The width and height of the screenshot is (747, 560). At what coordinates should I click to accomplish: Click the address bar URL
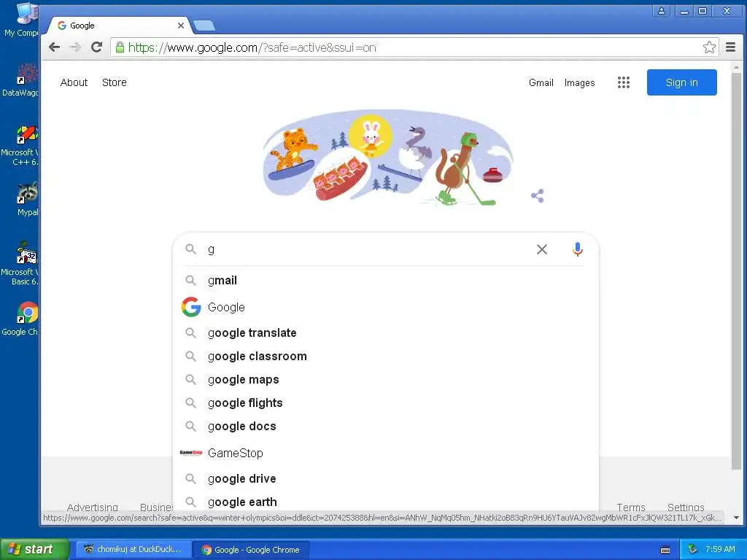tap(252, 47)
